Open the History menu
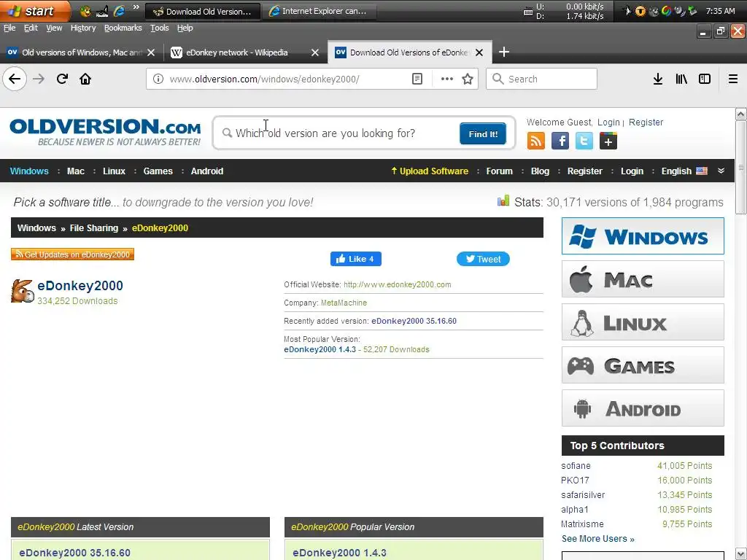 click(83, 28)
